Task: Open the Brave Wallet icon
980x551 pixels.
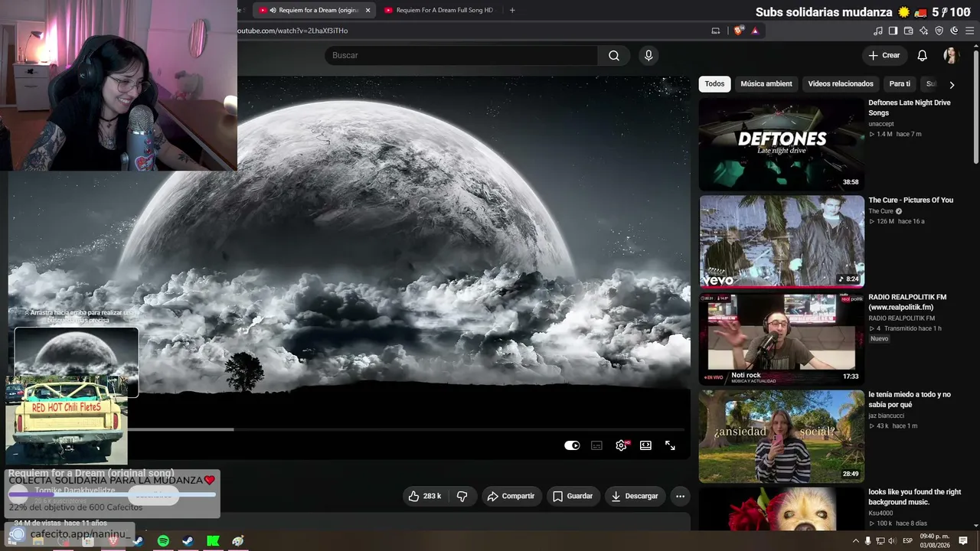Action: 909,31
